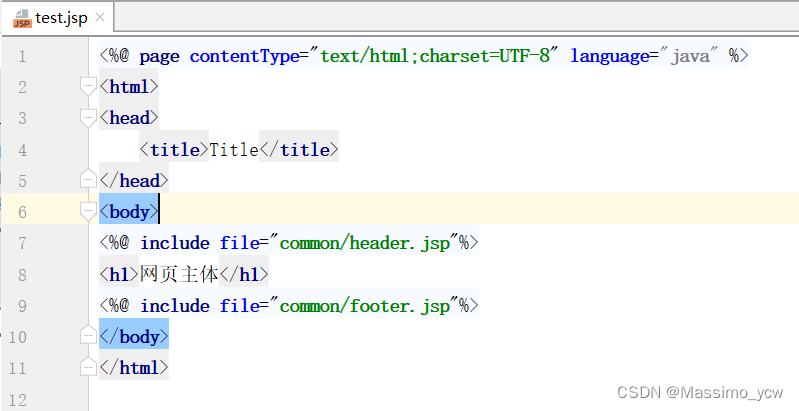Click the opening title tag
Screen dimensions: 799x411
click(174, 150)
